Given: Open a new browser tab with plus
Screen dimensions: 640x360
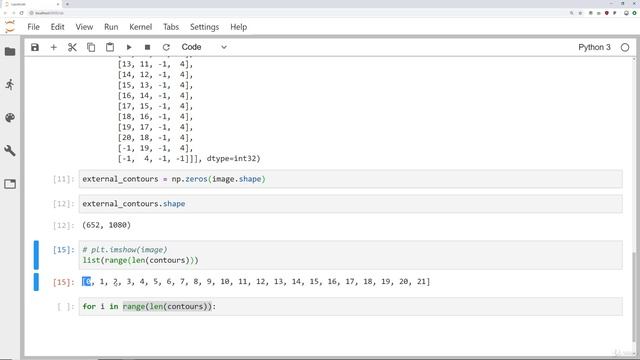Looking at the screenshot, I should (x=67, y=4).
